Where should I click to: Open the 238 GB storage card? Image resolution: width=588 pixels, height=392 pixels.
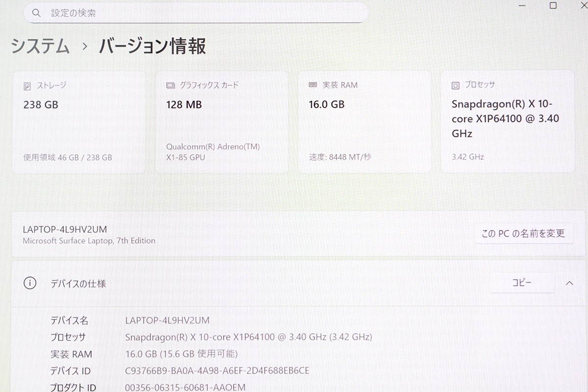(79, 122)
